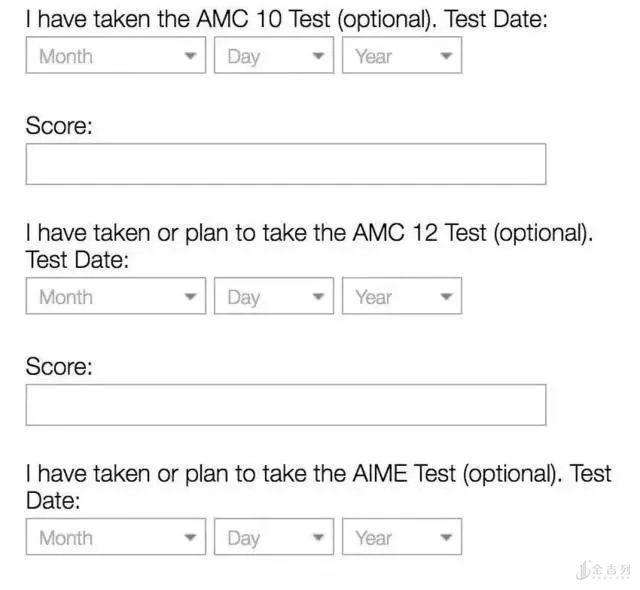Open the AMC 10 test Month dropdown
Image resolution: width=640 pixels, height=590 pixels.
115,56
